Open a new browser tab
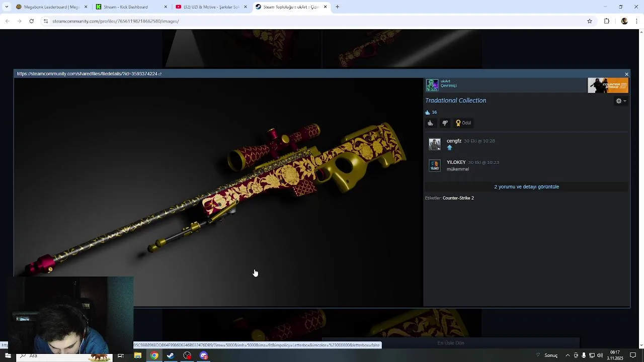This screenshot has height=362, width=644. point(338,7)
